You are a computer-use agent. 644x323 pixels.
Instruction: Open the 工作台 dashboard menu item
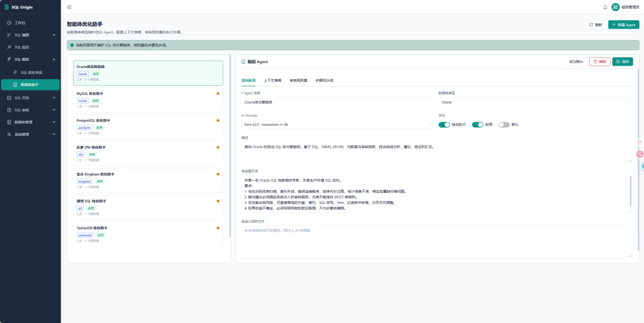tap(30, 23)
